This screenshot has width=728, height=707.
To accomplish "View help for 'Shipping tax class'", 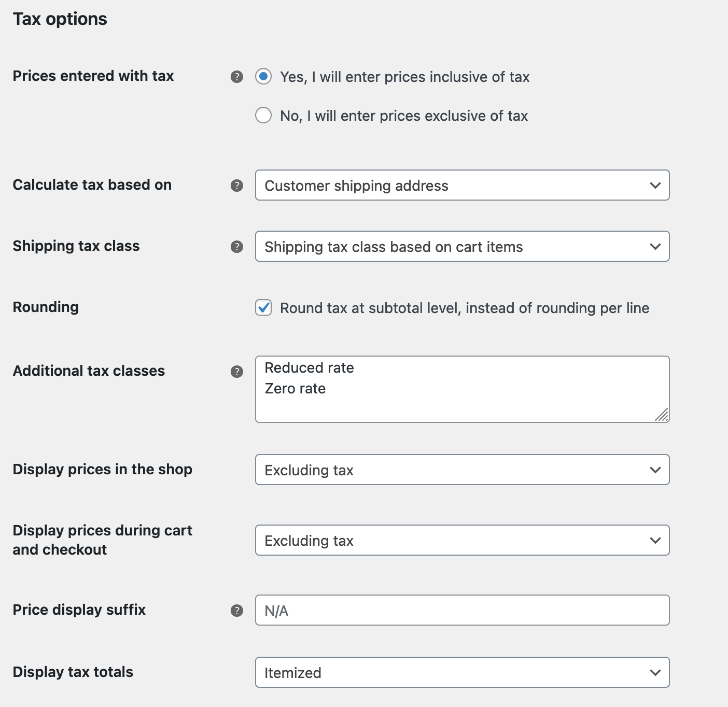I will click(x=237, y=246).
